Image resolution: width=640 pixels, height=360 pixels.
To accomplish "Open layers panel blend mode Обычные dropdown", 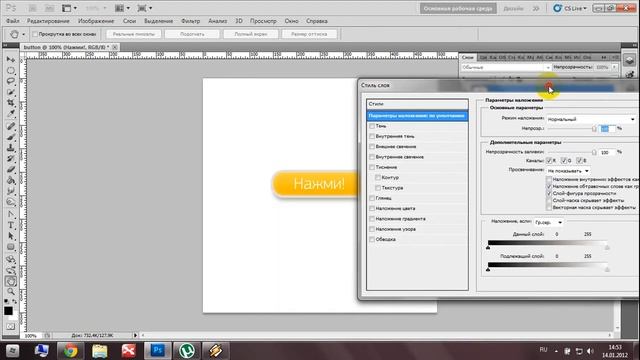I will click(x=506, y=67).
